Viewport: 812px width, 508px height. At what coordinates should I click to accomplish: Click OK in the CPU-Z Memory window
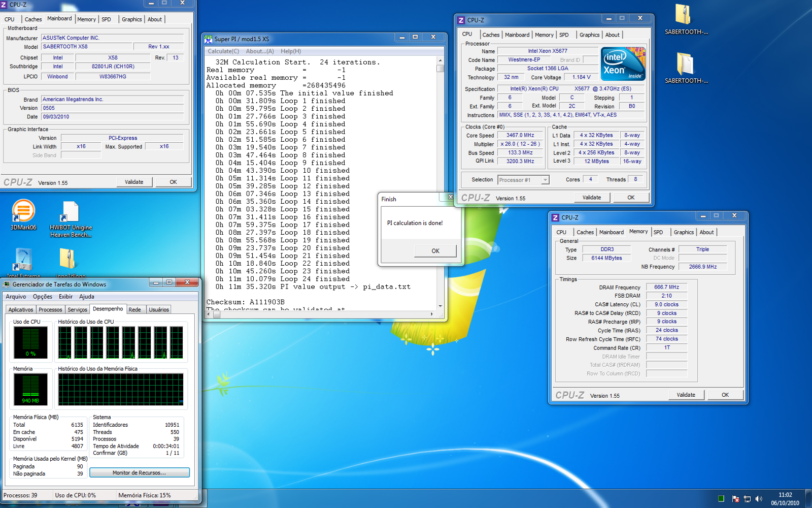(x=725, y=395)
